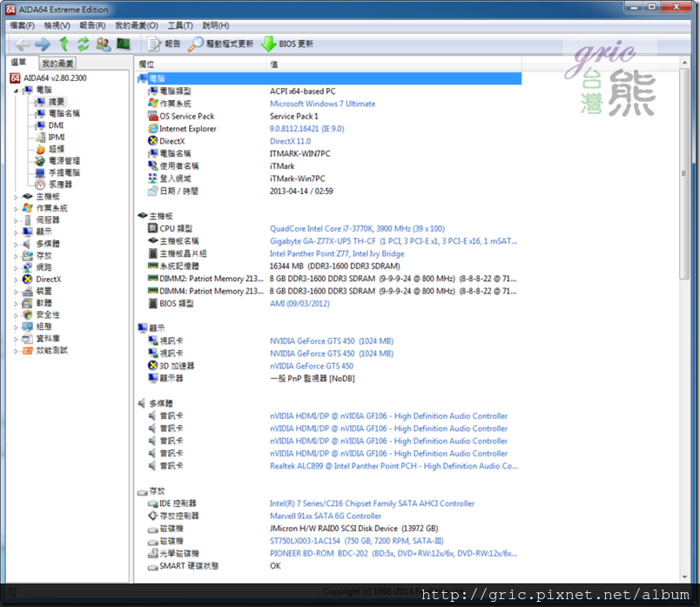The width and height of the screenshot is (700, 607).
Task: Go back with the left arrow toolbar icon
Action: (x=23, y=44)
